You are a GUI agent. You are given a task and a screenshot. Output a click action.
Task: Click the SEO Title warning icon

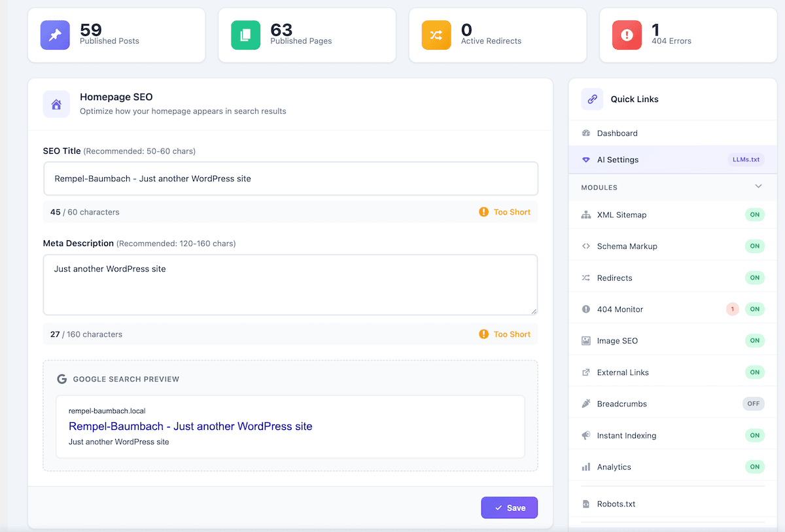point(483,212)
